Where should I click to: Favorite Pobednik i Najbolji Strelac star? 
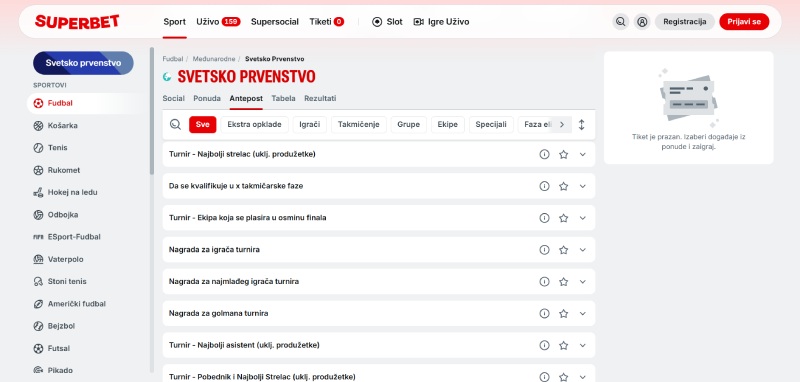(x=563, y=377)
